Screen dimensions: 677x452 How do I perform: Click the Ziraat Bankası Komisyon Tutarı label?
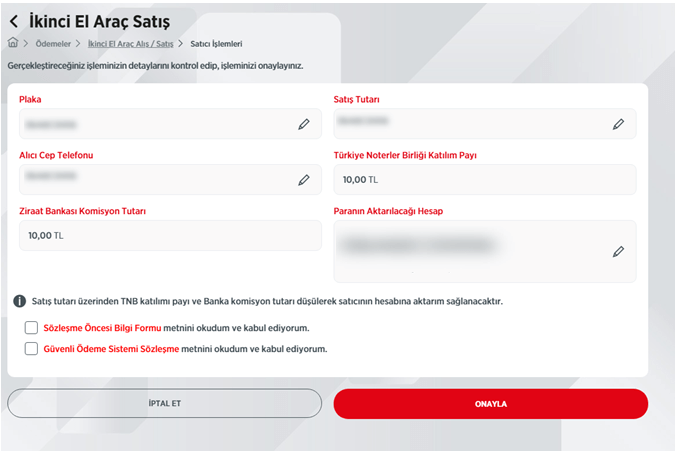coord(82,211)
